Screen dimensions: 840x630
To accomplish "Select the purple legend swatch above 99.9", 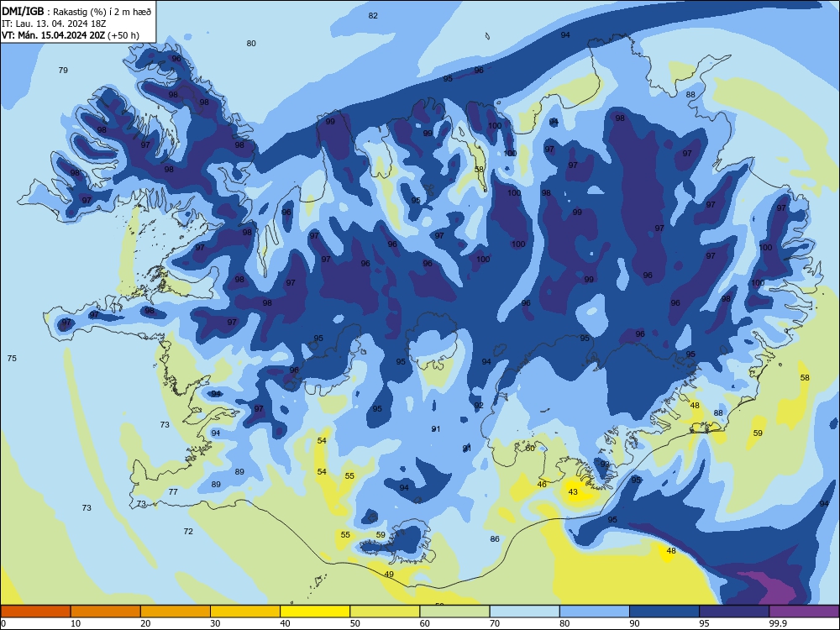I will pos(804,612).
